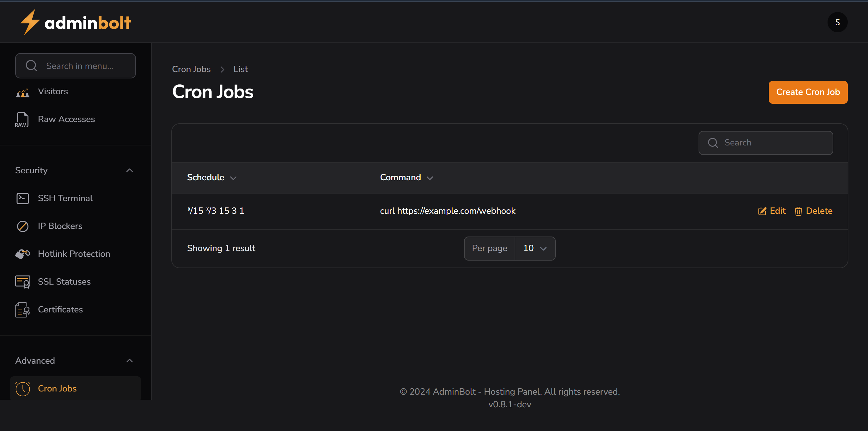This screenshot has width=868, height=431.
Task: Click the AdminBolt lightning bolt logo
Action: pos(30,22)
